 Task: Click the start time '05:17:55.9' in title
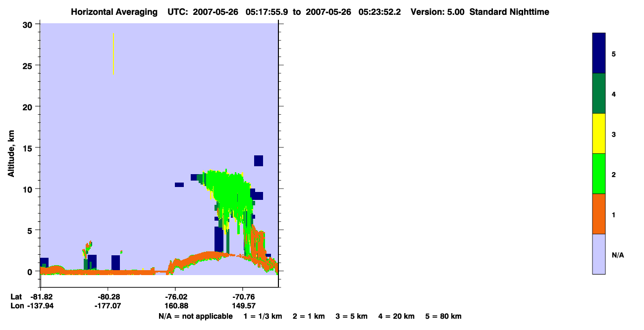(x=267, y=12)
